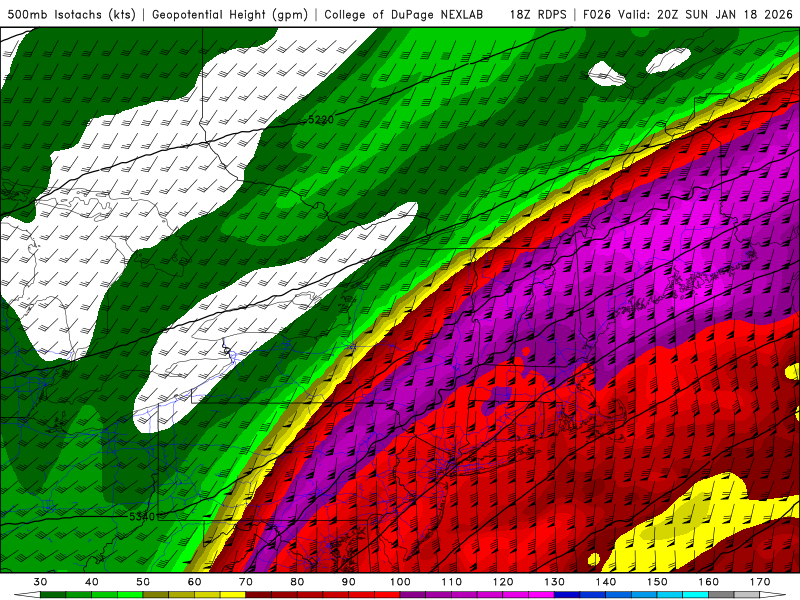This screenshot has height=600, width=800.
Task: Click the legend value 30
Action: pos(40,582)
